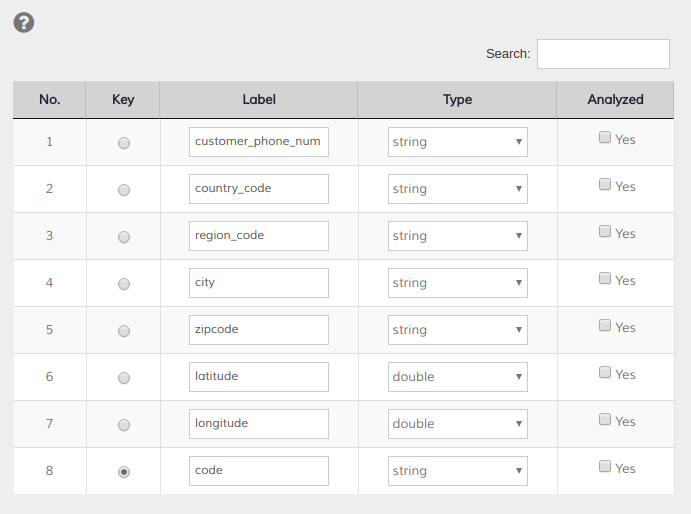Set country_code row as the key
The width and height of the screenshot is (691, 514).
(124, 190)
